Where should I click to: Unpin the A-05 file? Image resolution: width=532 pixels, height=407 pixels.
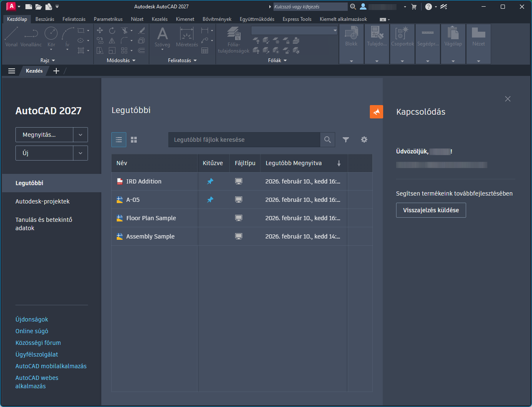pyautogui.click(x=210, y=200)
